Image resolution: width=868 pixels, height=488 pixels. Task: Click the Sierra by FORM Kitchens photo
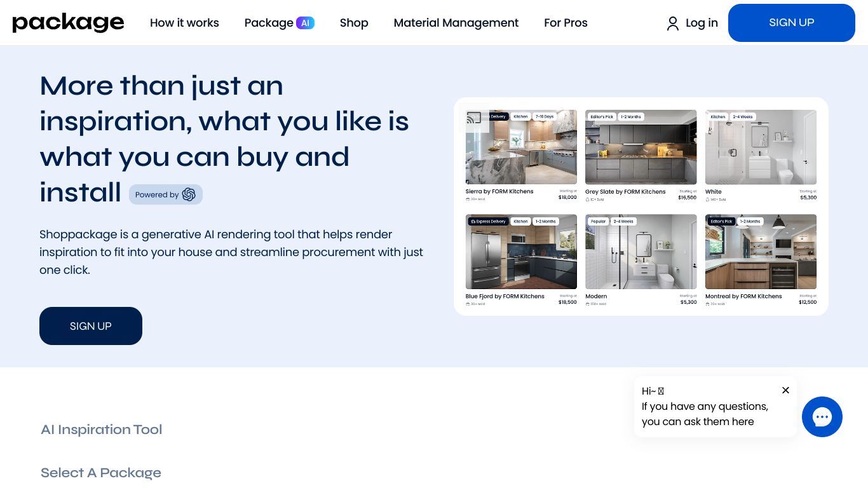tap(521, 147)
